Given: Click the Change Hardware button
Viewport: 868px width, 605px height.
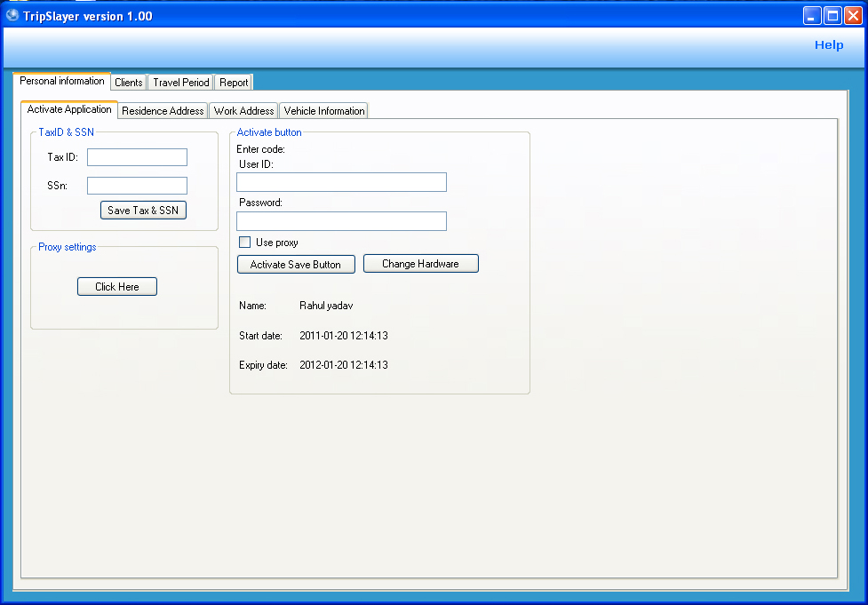Looking at the screenshot, I should [421, 264].
